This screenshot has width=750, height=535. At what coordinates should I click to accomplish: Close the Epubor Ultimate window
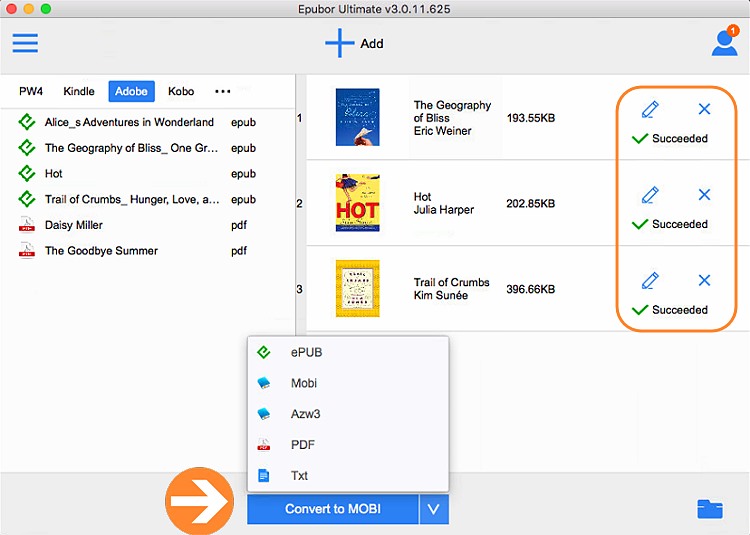tap(11, 9)
